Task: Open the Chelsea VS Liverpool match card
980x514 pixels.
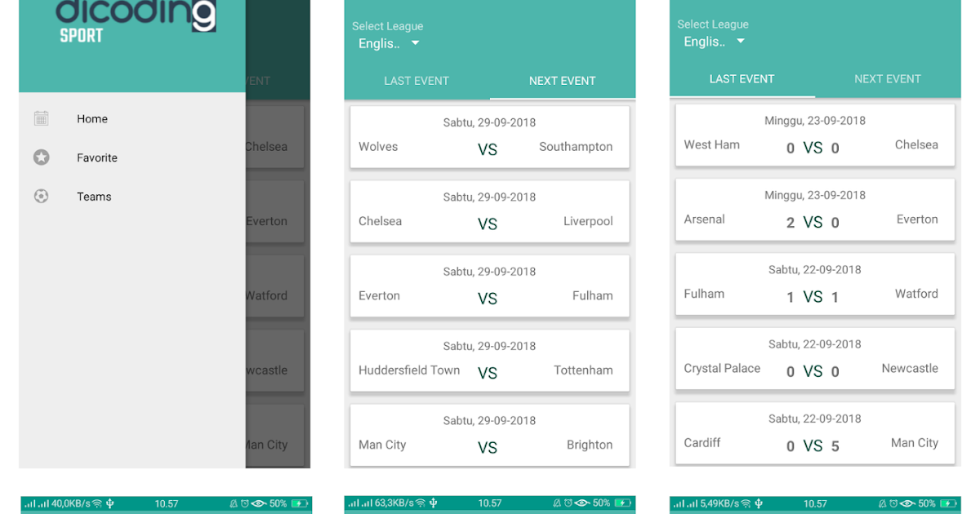Action: (x=490, y=211)
